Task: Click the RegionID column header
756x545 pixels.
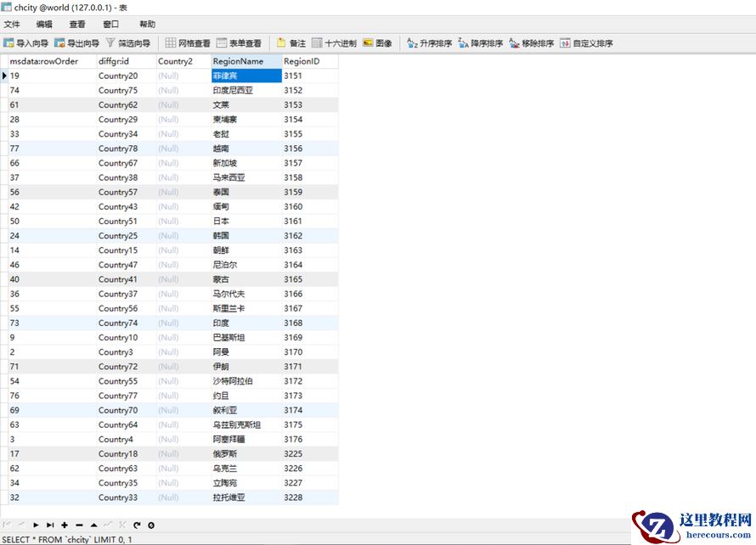Action: (x=310, y=61)
